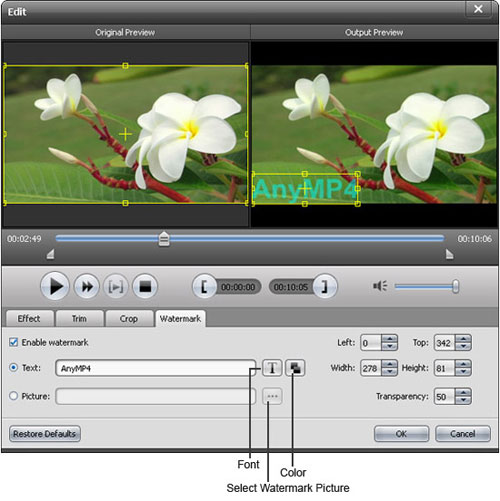This screenshot has height=501, width=500.
Task: Set the trim end with the right bracket button
Action: click(x=325, y=286)
